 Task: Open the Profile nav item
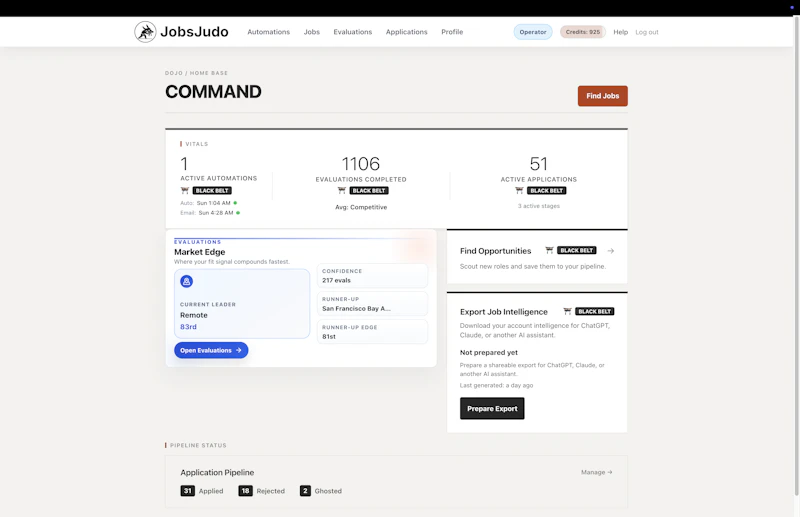[452, 32]
